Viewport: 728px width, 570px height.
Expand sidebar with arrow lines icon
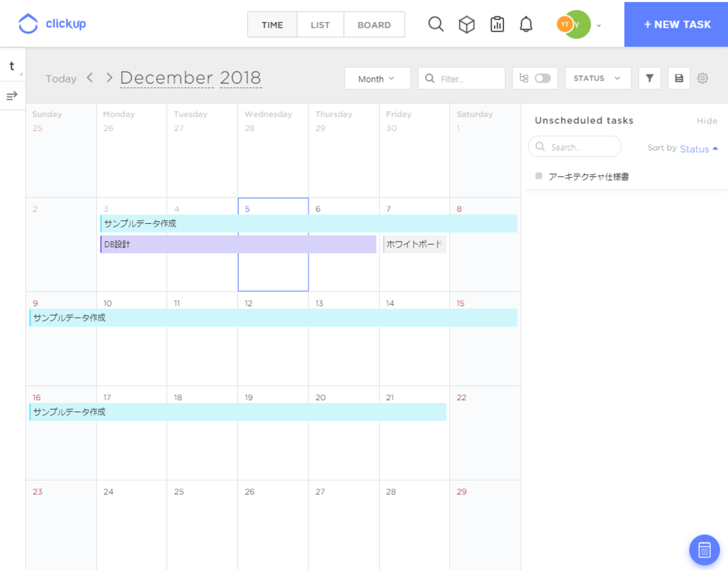pyautogui.click(x=12, y=96)
